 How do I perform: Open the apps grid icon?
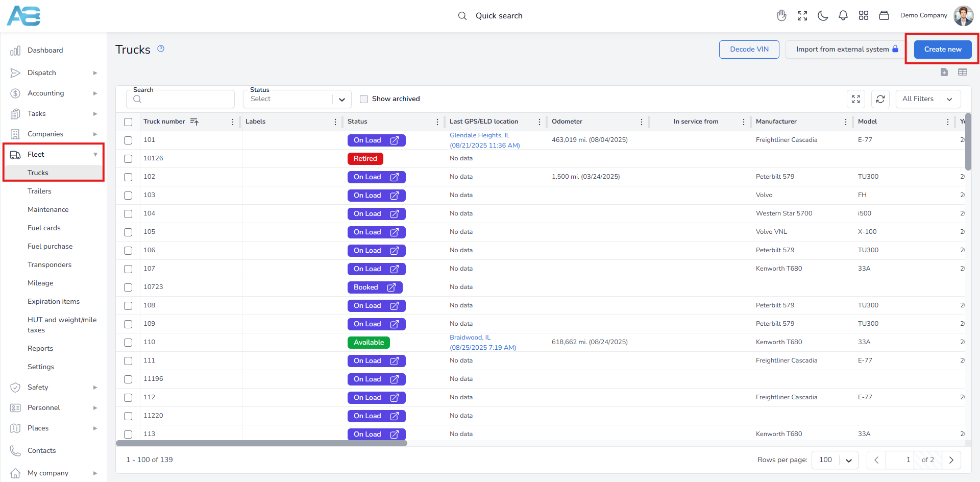tap(864, 16)
